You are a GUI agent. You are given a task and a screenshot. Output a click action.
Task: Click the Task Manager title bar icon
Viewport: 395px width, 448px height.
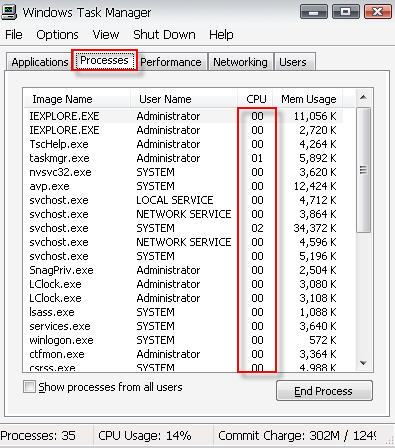click(x=9, y=13)
